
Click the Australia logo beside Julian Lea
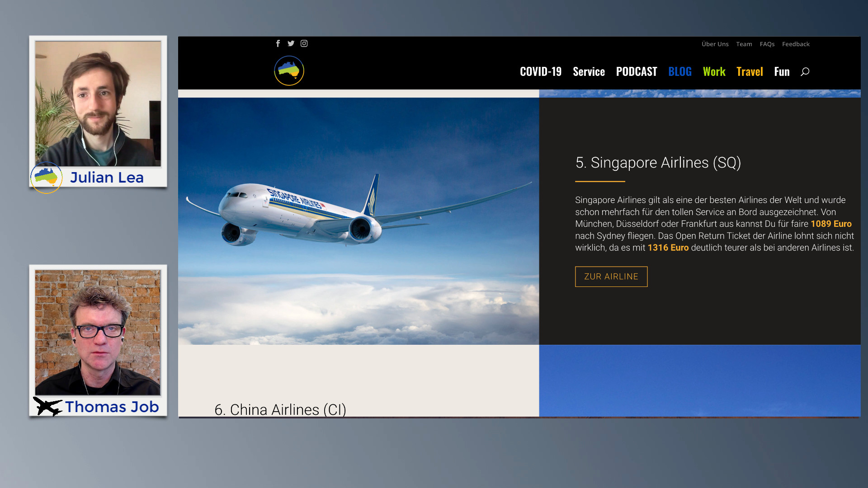(47, 178)
